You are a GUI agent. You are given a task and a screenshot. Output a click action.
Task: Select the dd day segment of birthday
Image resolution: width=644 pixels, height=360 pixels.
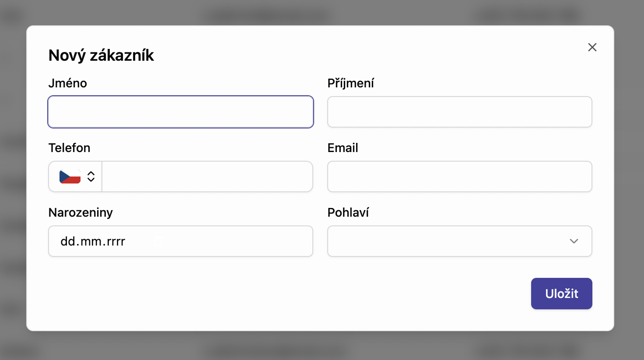click(x=68, y=241)
